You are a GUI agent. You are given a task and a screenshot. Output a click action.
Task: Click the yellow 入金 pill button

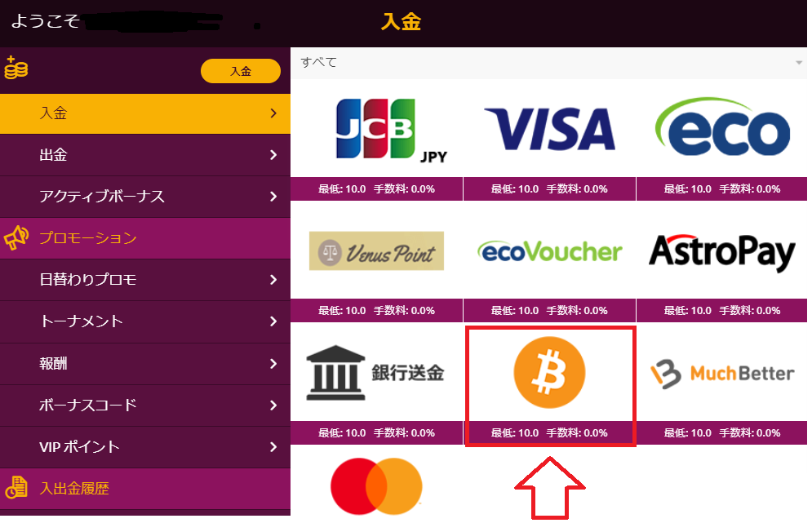click(x=241, y=71)
